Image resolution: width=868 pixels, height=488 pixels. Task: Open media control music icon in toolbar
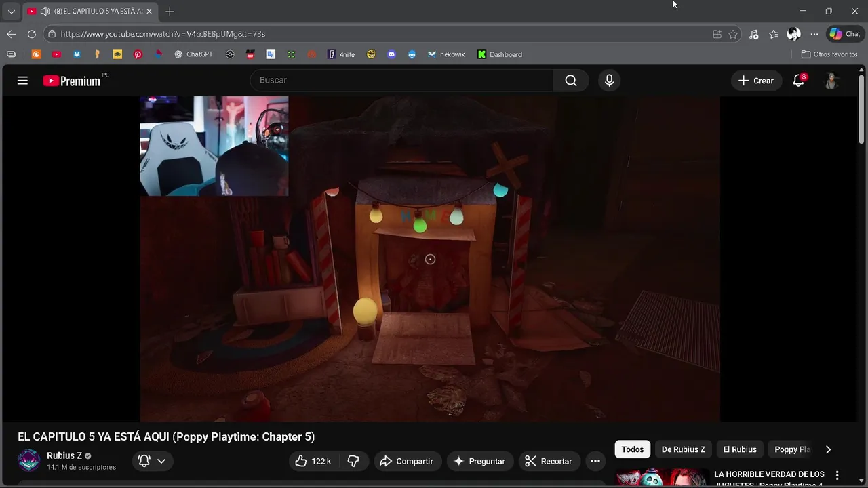point(754,34)
